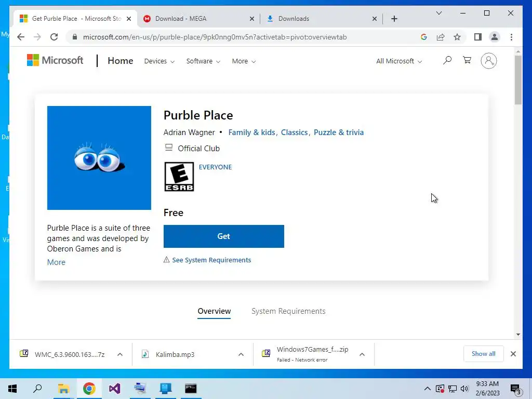Screen dimensions: 532x399
Task: Click the Get button
Action: [223, 236]
